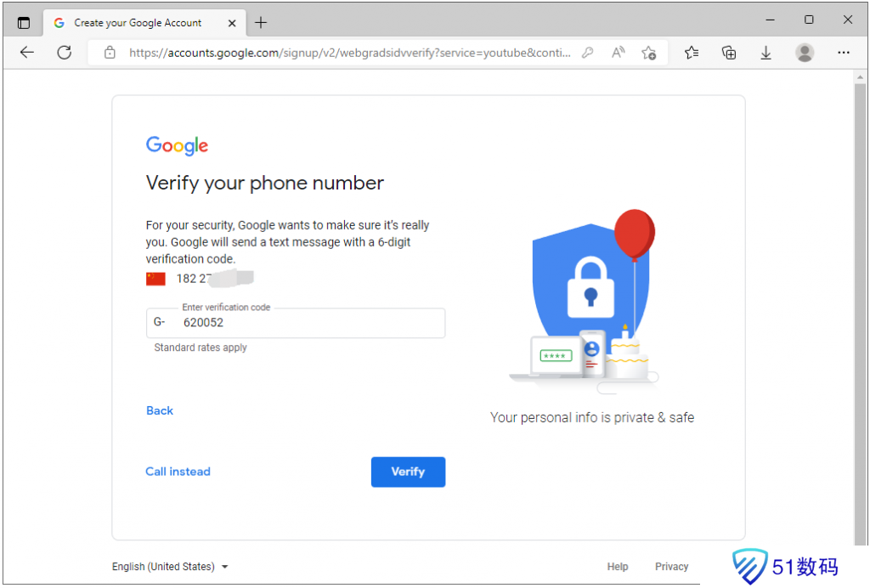Expand the English (United States) language dropdown

[x=170, y=567]
